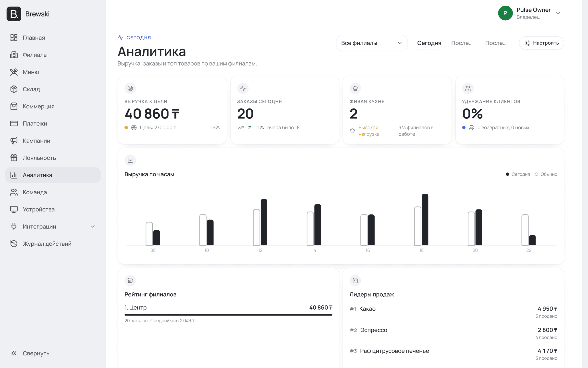Collapse the sidebar with Свернуть
The width and height of the screenshot is (588, 368).
point(53,353)
